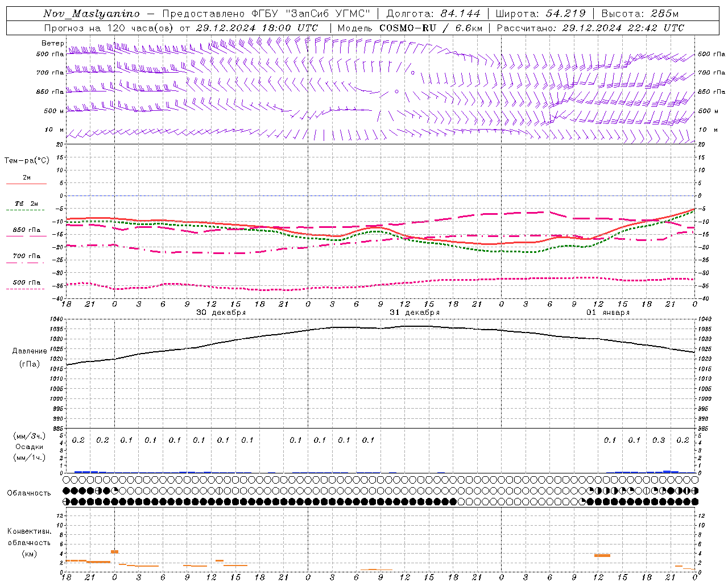
Task: Select the Высота: 285м header field
Action: (x=640, y=14)
